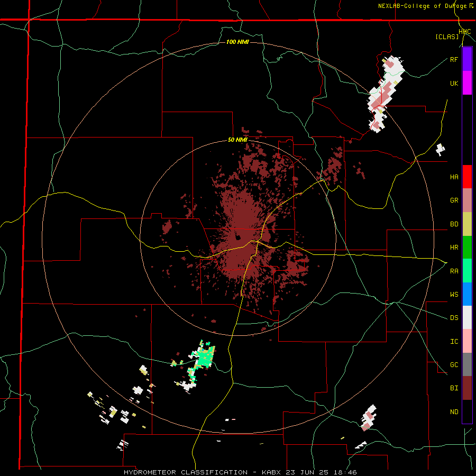Click the RA legend label text
The height and width of the screenshot is (476, 476).
454,271
